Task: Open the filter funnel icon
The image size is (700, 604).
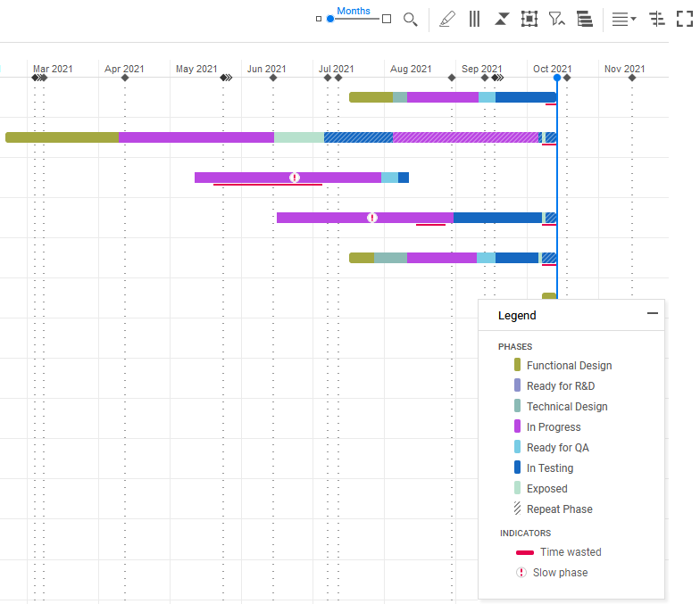Action: [556, 19]
